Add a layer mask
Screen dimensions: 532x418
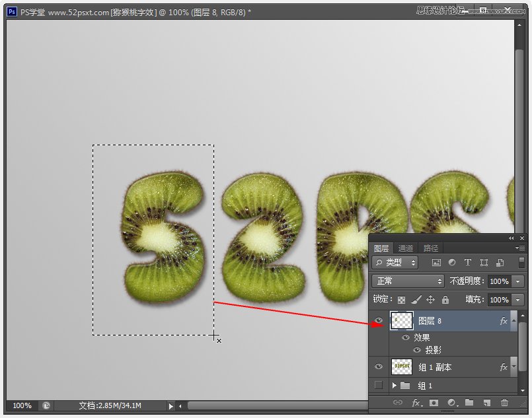[x=434, y=403]
